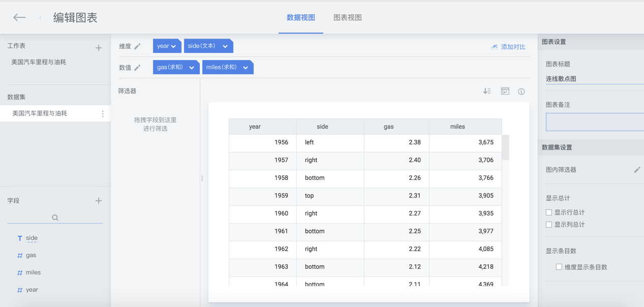The width and height of the screenshot is (644, 307).
Task: Click the left side cell
Action: tap(330, 142)
